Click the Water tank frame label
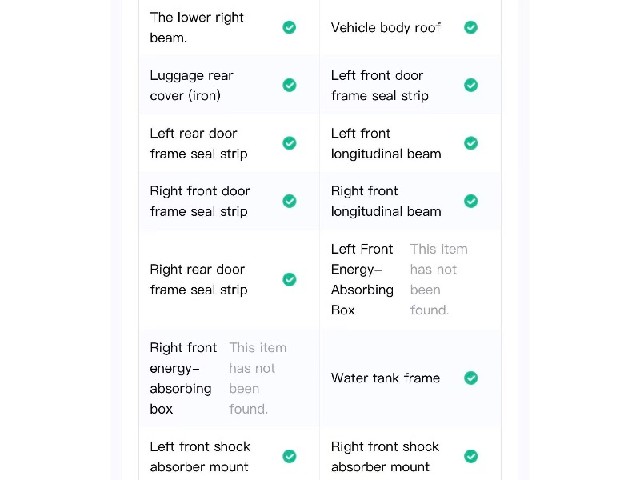The width and height of the screenshot is (640, 480). point(385,378)
